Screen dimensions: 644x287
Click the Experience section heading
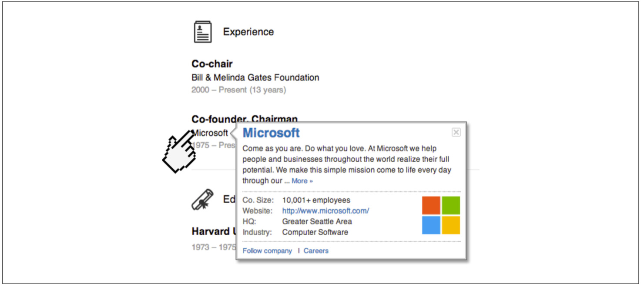coord(248,32)
